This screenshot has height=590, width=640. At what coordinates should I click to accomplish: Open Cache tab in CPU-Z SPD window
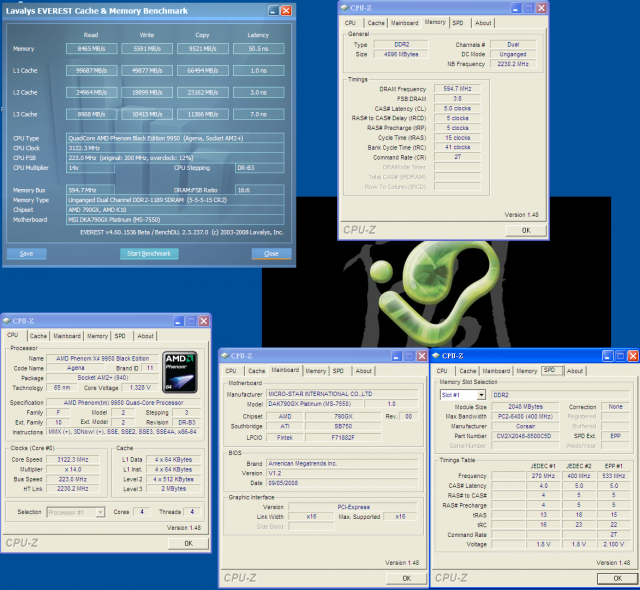pos(468,371)
